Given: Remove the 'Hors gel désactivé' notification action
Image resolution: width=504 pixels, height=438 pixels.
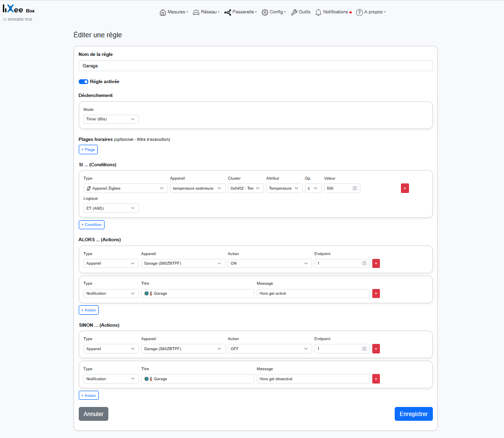Looking at the screenshot, I should [x=376, y=379].
